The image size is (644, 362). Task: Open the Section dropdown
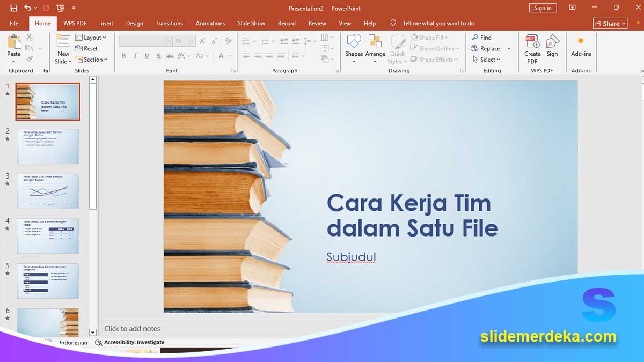pyautogui.click(x=91, y=60)
